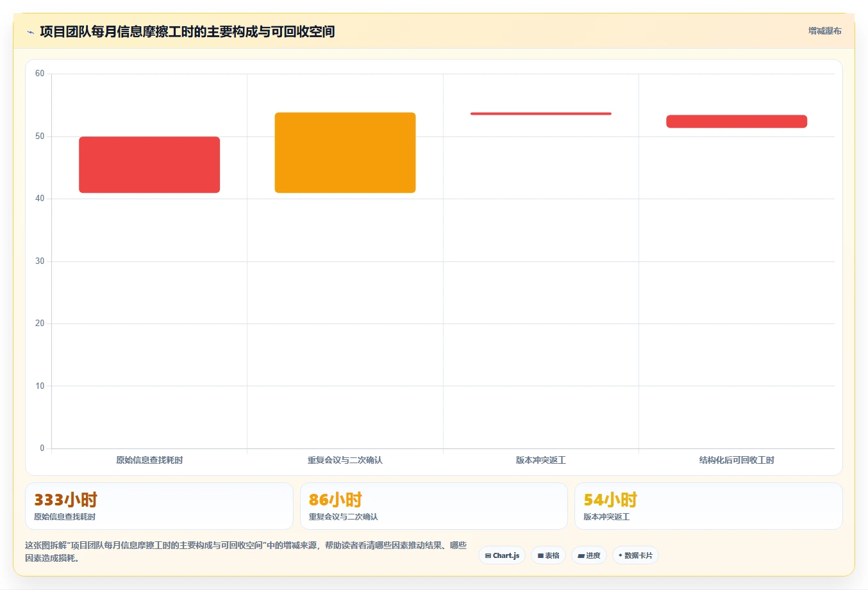868x590 pixels.
Task: Open the 86小时 stat card
Action: (434, 506)
